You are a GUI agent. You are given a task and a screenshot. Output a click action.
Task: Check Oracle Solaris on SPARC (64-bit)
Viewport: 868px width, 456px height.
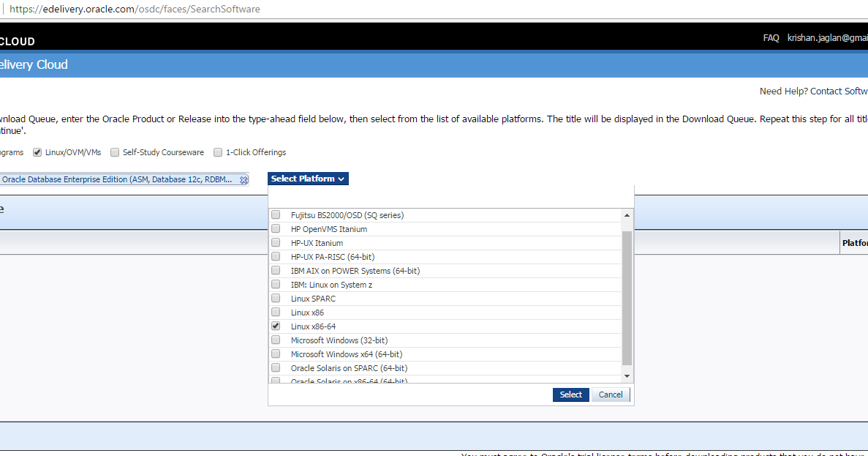[x=276, y=367]
